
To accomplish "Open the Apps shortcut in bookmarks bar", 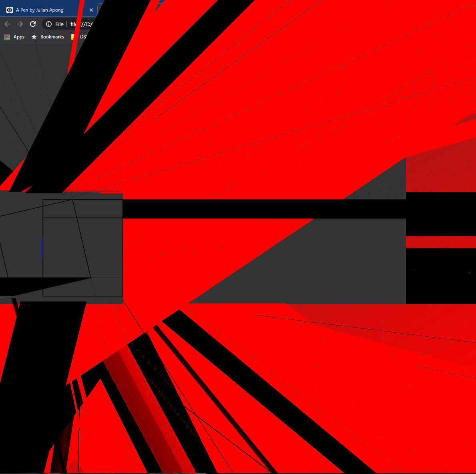I will [x=14, y=37].
